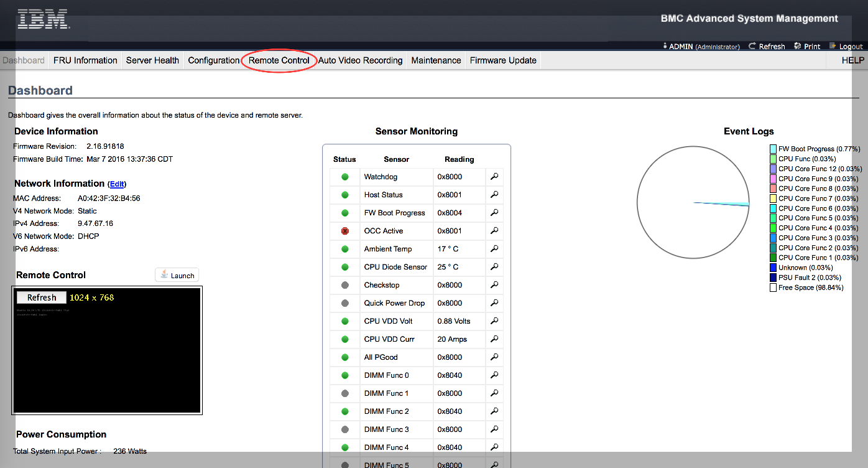Open DIMM Func 2 magnifier icon
The image size is (868, 468).
click(494, 411)
